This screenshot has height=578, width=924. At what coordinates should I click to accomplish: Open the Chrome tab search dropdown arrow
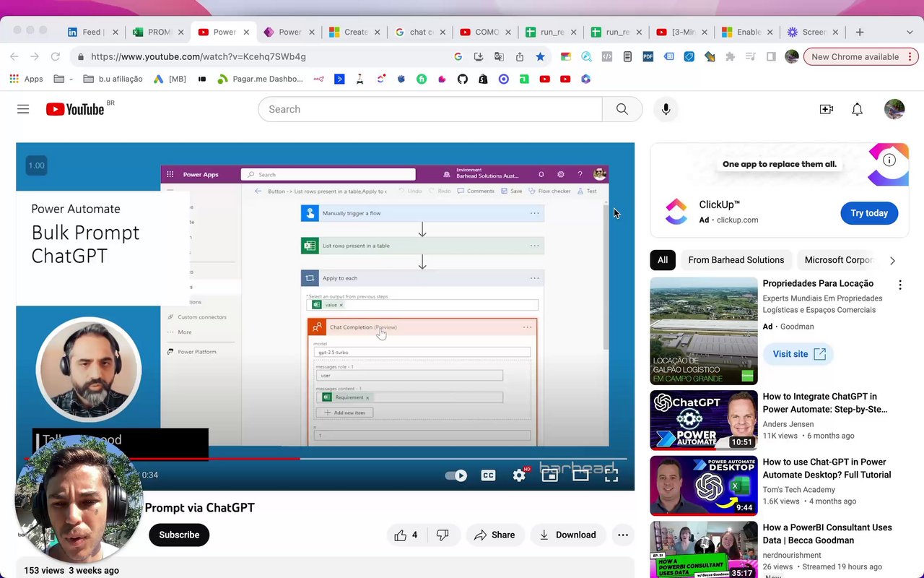click(x=910, y=32)
